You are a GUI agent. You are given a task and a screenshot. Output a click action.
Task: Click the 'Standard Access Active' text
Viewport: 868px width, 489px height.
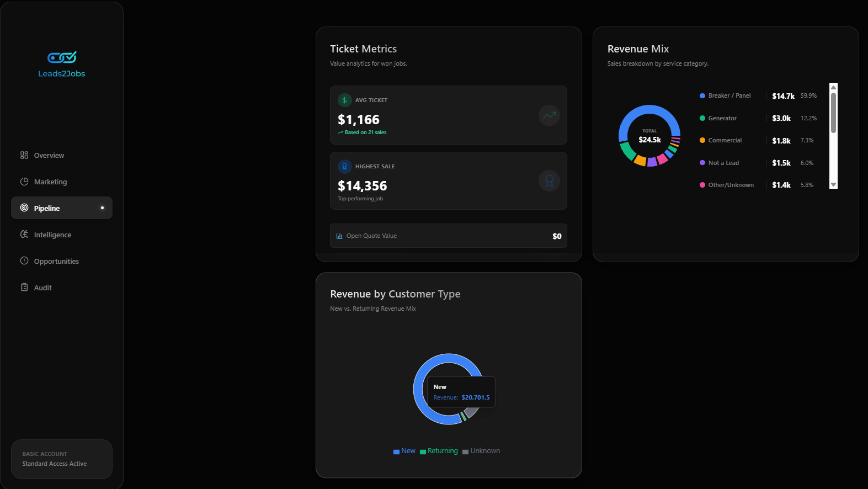55,464
